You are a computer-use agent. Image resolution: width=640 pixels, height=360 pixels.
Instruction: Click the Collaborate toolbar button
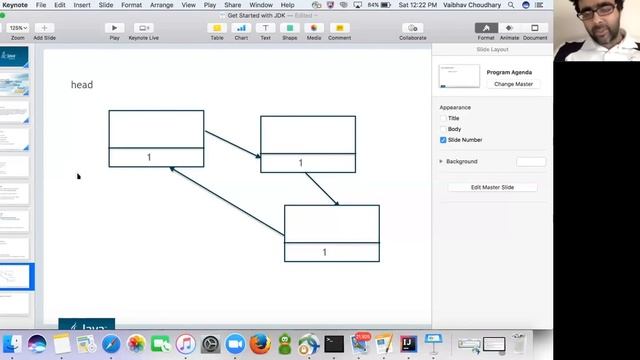tap(413, 28)
